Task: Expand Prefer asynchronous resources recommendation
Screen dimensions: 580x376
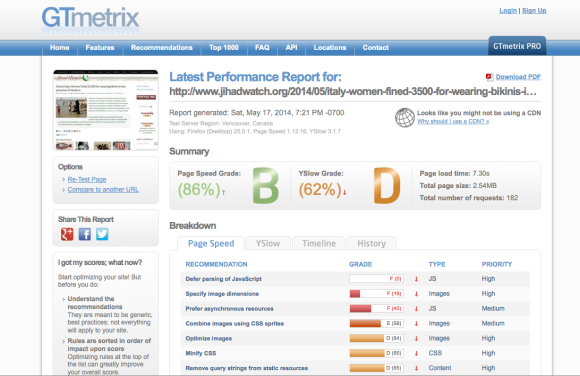Action: pos(229,309)
